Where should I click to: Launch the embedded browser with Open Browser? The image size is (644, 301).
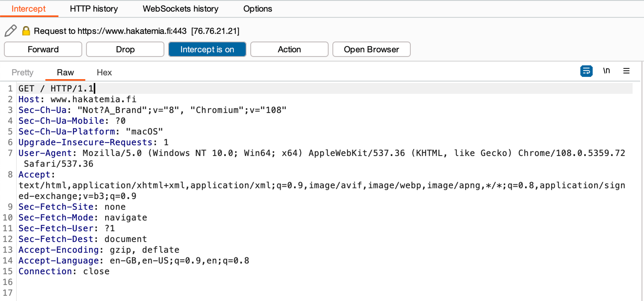[x=371, y=49]
